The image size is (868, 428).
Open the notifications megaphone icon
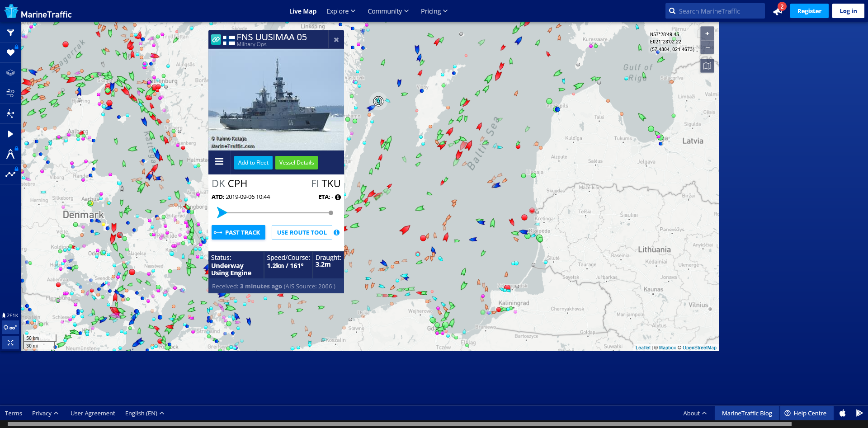(x=778, y=11)
